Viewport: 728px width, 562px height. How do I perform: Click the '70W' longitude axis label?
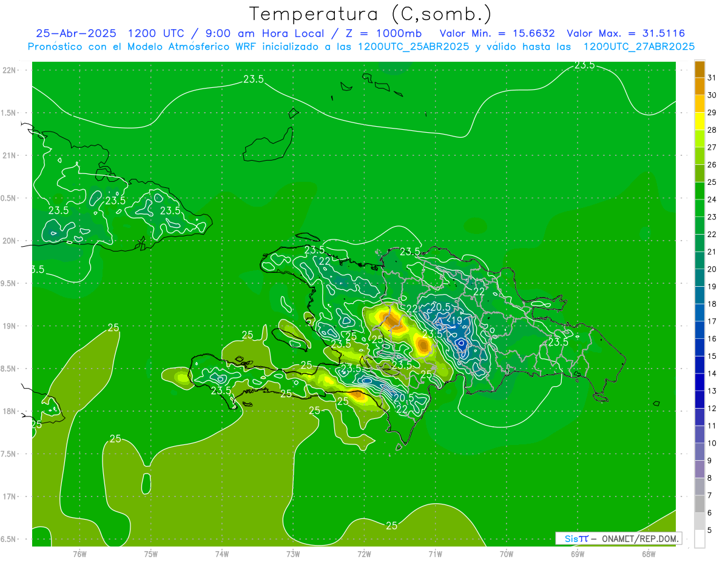(507, 554)
